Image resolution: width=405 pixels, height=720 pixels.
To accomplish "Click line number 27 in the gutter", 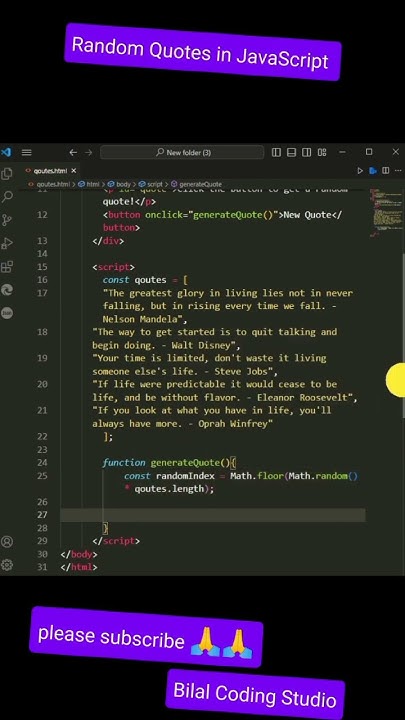I will click(x=42, y=515).
